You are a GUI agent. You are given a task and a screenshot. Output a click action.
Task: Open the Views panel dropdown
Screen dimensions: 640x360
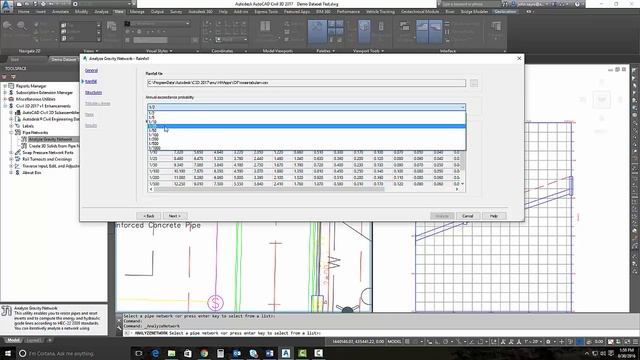click(91, 51)
